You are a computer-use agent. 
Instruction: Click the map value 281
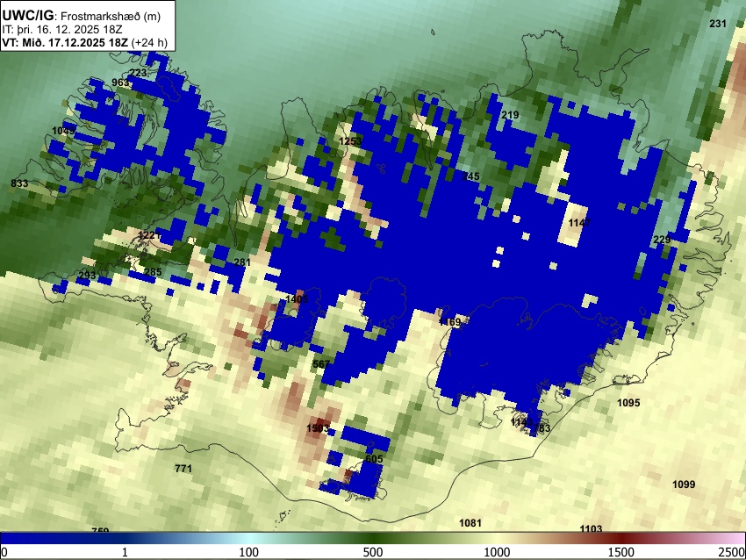(242, 262)
